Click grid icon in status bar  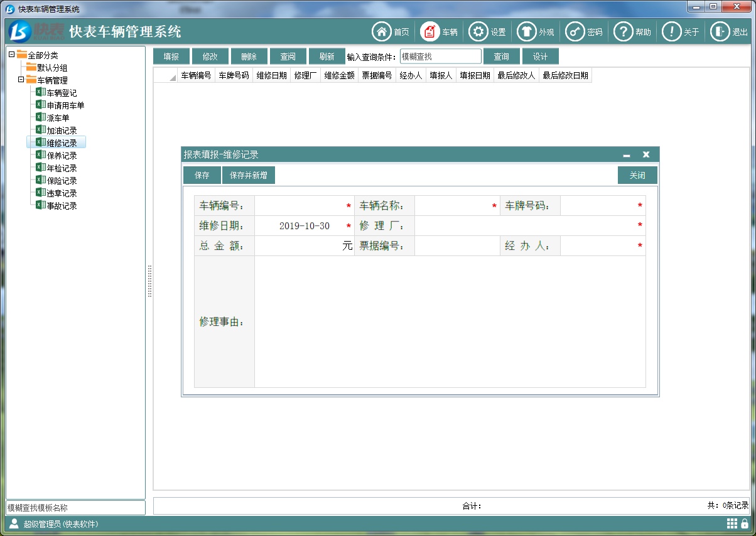pyautogui.click(x=732, y=523)
